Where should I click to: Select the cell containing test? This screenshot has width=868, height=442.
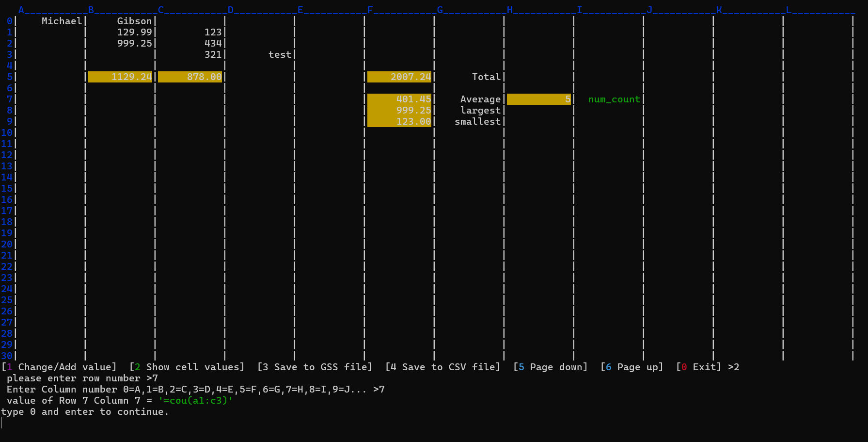click(280, 55)
